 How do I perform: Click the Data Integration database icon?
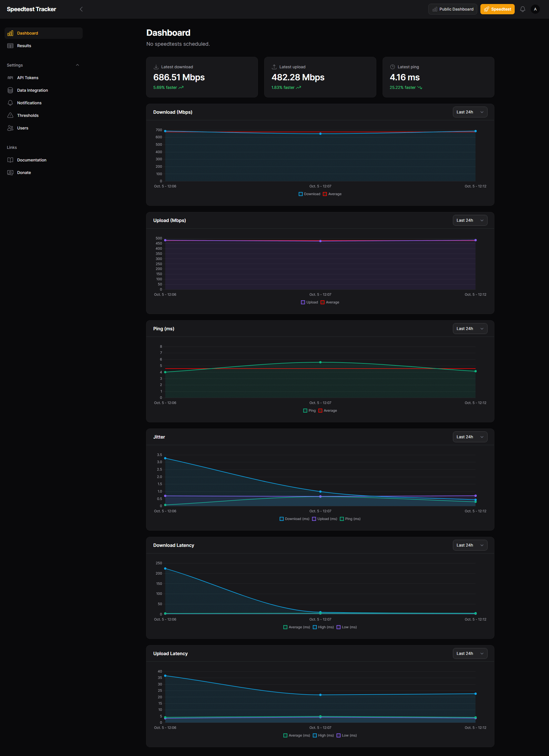tap(10, 90)
